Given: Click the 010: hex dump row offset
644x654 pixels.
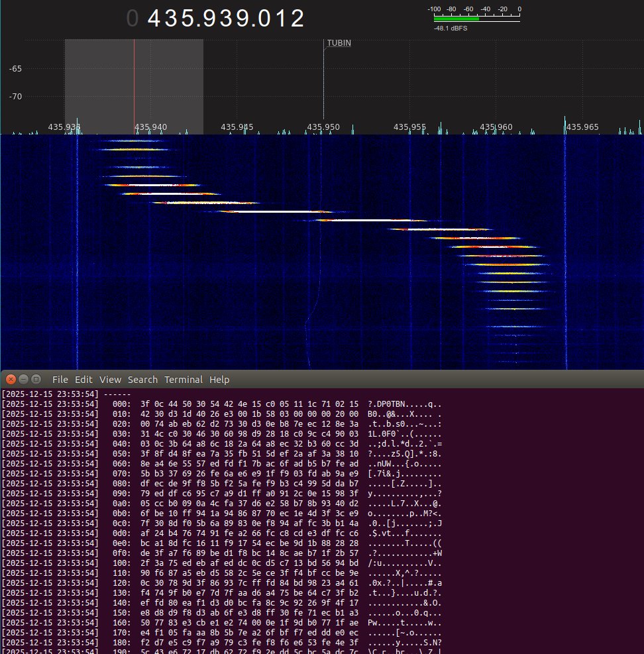Looking at the screenshot, I should pos(121,414).
